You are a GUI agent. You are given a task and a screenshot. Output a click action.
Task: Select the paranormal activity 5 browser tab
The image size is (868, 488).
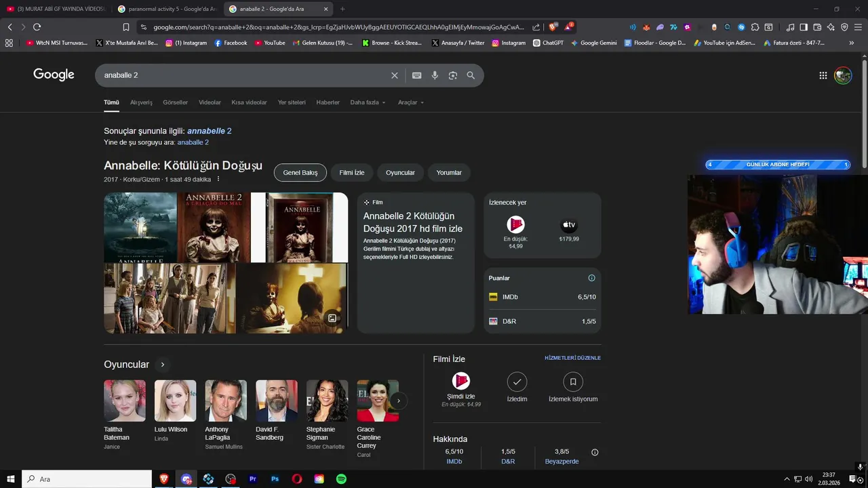click(166, 9)
